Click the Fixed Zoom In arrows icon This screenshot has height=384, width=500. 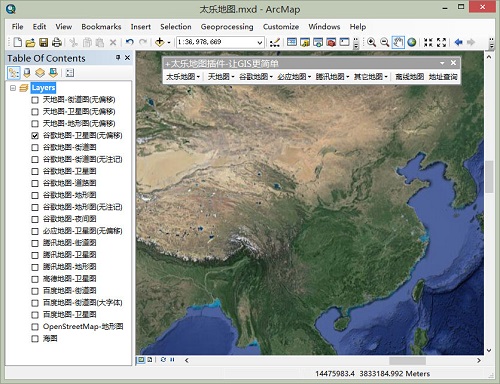(428, 42)
